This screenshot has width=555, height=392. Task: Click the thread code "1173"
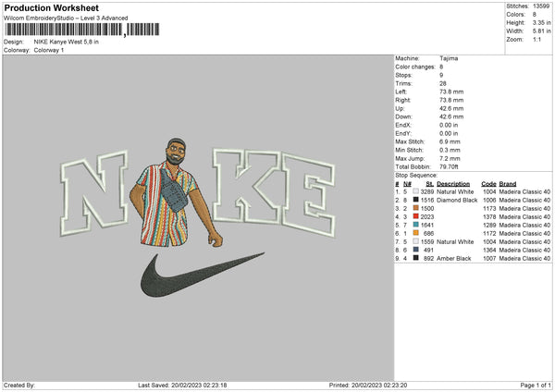tap(489, 208)
